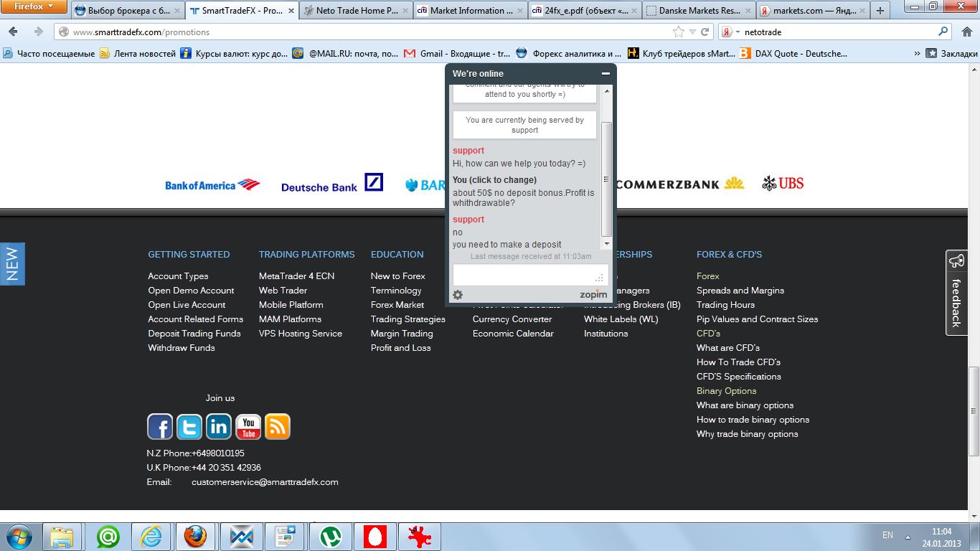This screenshot has height=551, width=980.
Task: Open Internet Explorer from the taskbar
Action: click(x=151, y=537)
